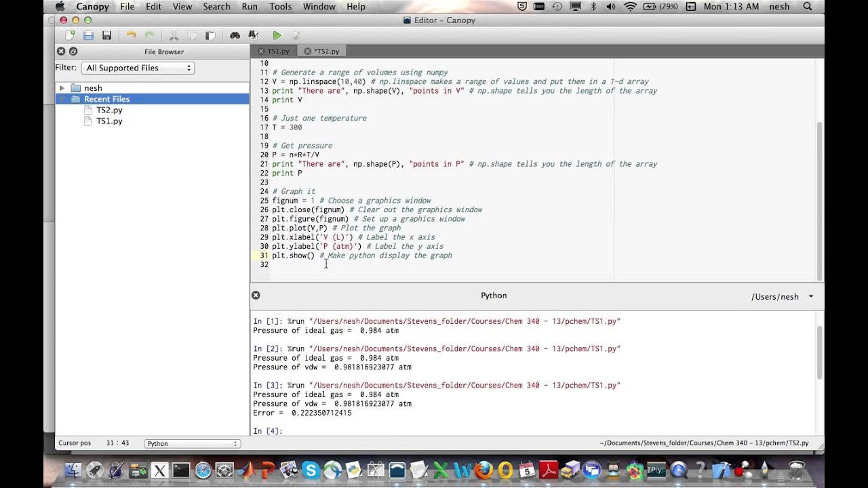Screen dimensions: 868x488
Task: Click the redo arrow icon in the toolbar
Action: pyautogui.click(x=149, y=35)
